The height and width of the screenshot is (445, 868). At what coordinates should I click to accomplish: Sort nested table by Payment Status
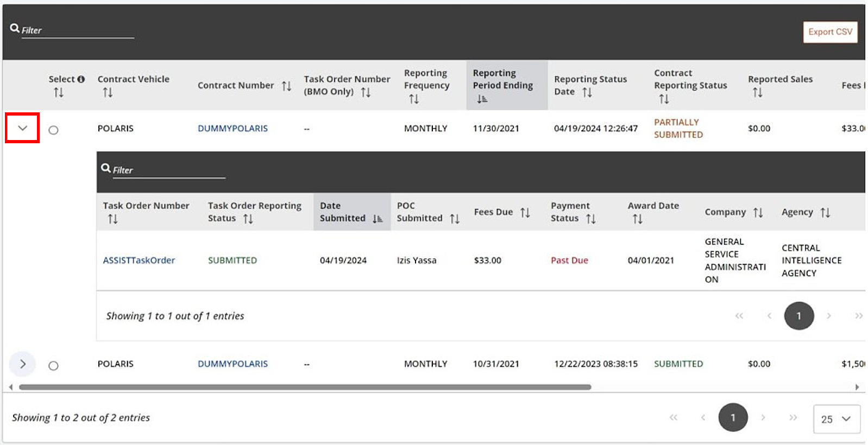pyautogui.click(x=591, y=219)
